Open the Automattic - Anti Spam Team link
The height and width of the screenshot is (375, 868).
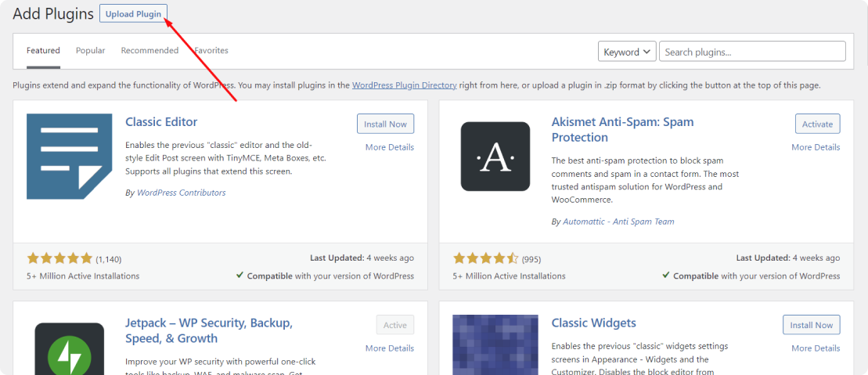618,222
